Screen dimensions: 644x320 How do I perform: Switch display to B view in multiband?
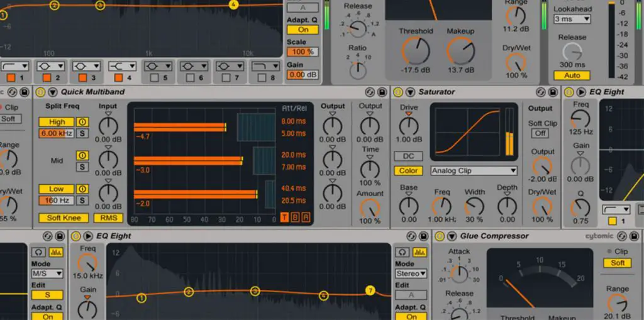pyautogui.click(x=295, y=218)
